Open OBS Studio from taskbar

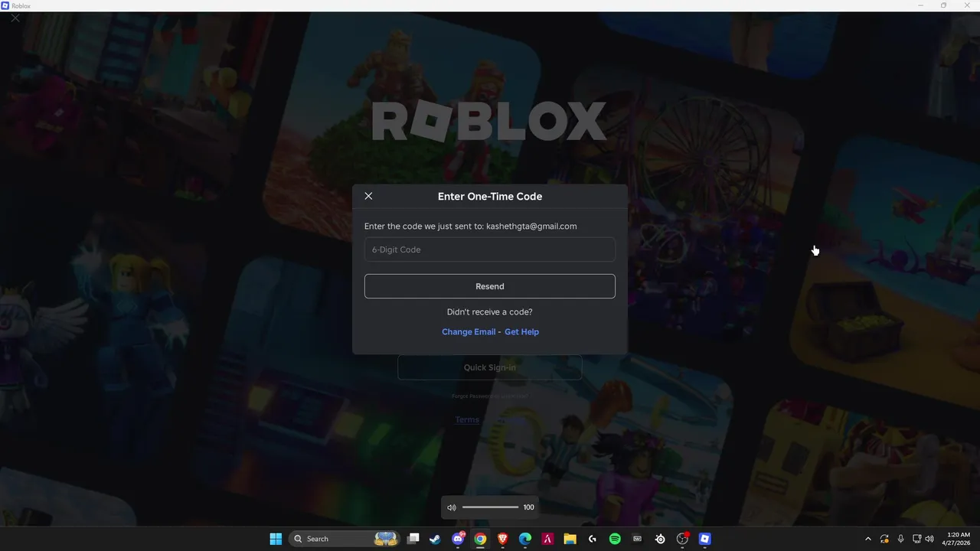682,539
